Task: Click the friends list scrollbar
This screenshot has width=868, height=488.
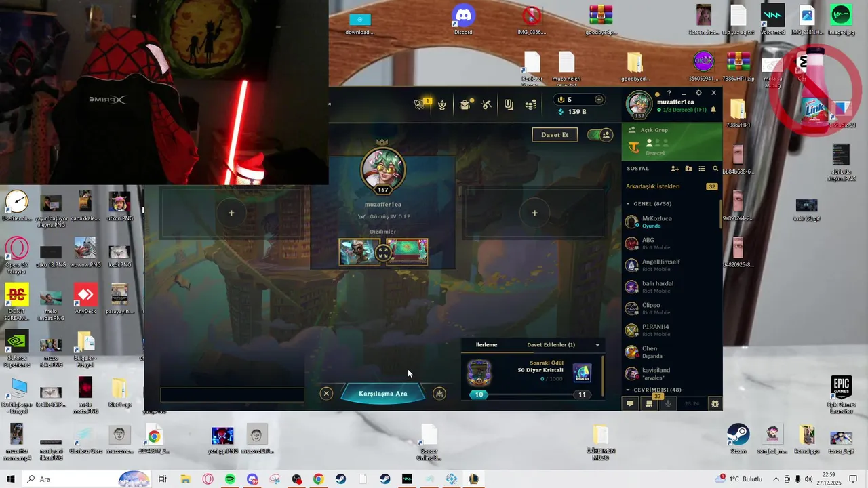Action: click(721, 214)
